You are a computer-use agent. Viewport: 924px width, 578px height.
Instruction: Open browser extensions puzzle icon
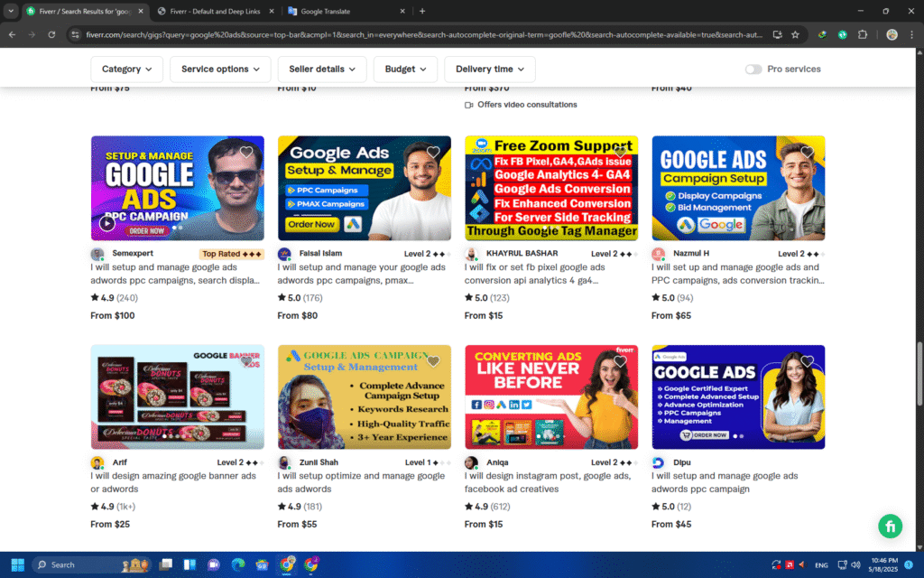click(x=863, y=35)
